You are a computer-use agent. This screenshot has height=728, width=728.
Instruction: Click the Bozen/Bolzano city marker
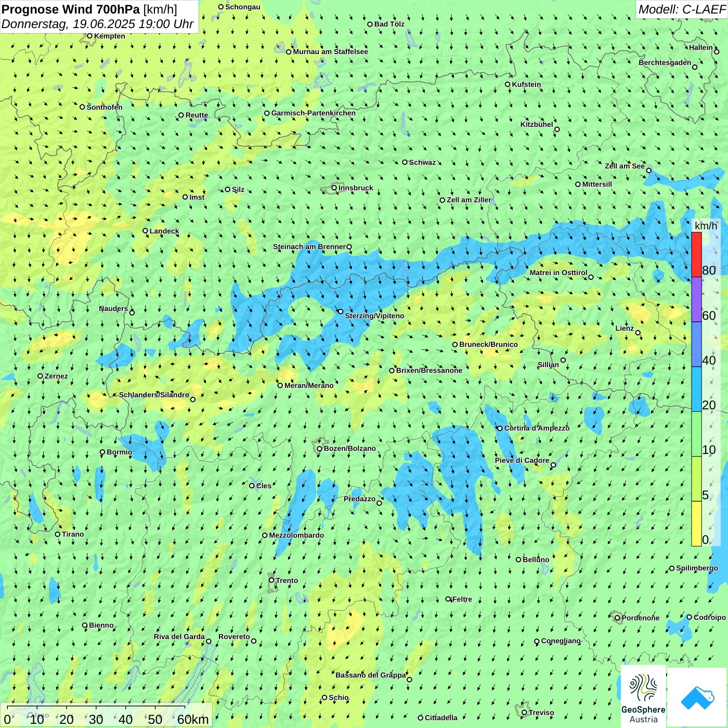pos(320,448)
